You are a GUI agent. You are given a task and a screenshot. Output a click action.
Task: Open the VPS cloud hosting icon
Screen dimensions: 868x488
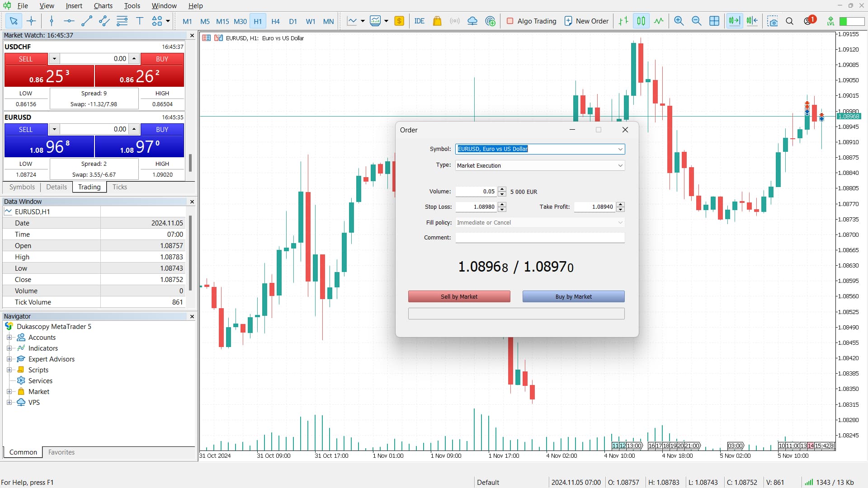click(472, 21)
